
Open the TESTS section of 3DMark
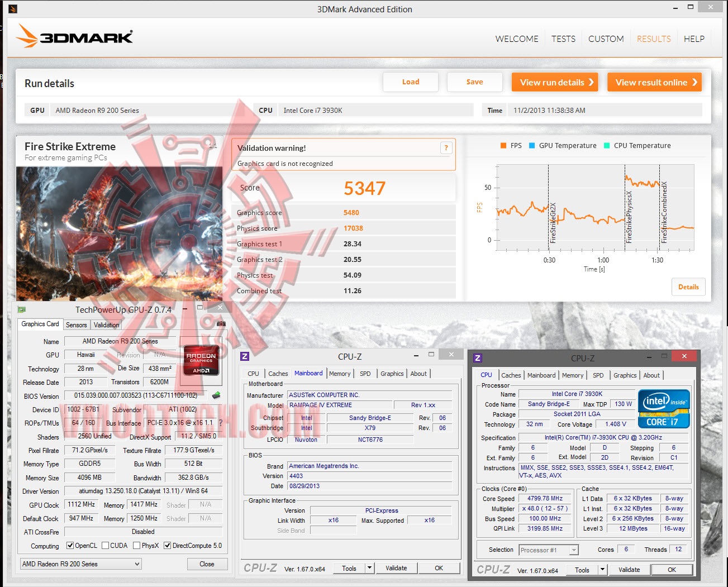pos(563,39)
